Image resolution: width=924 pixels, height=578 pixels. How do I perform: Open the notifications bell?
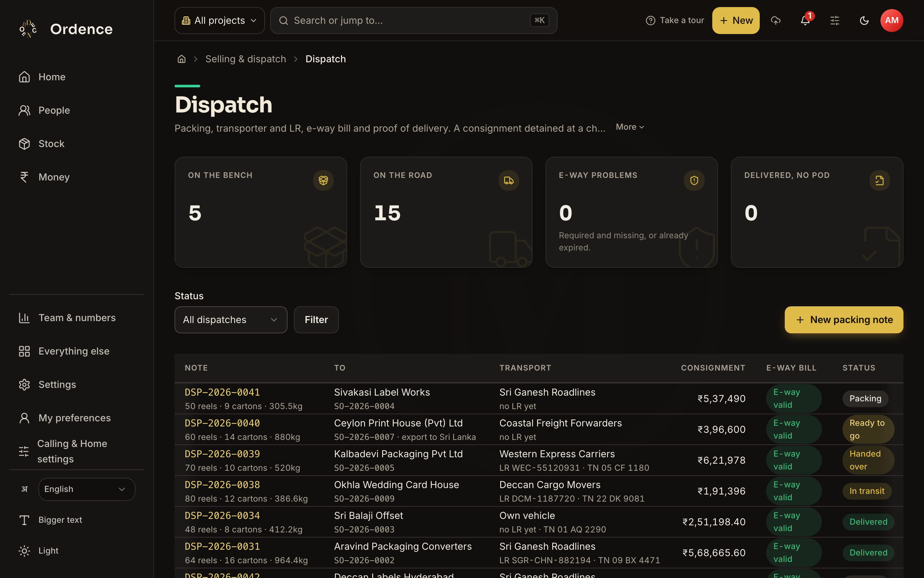click(x=805, y=20)
